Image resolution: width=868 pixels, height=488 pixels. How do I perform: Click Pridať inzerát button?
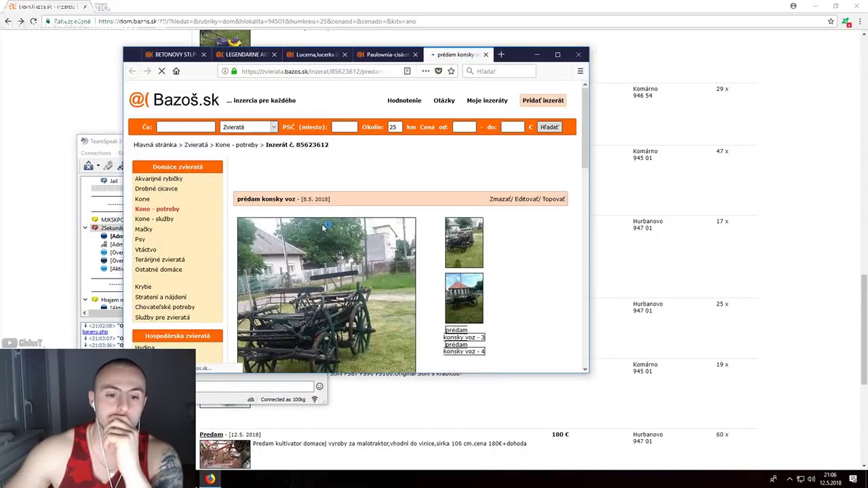[x=543, y=100]
